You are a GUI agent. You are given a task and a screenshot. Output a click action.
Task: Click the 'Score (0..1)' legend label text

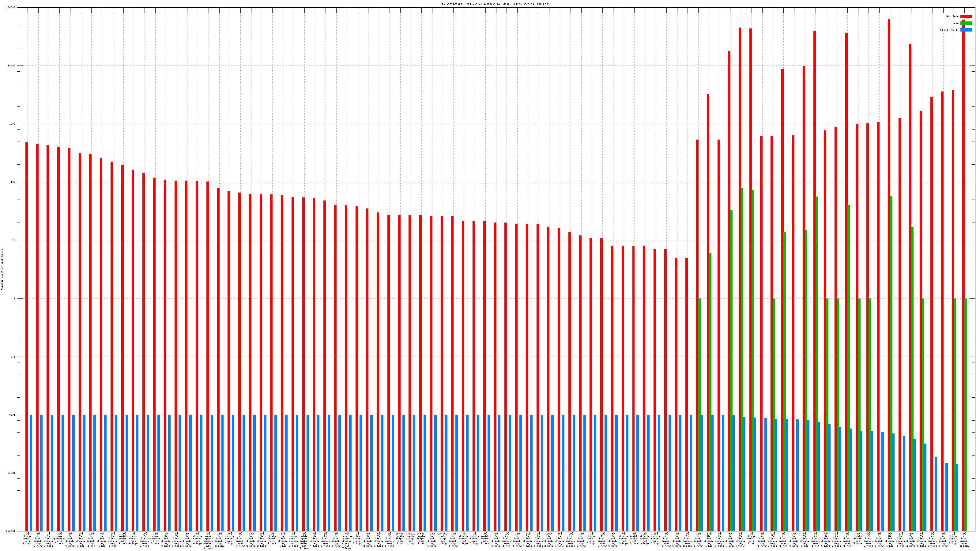[949, 30]
